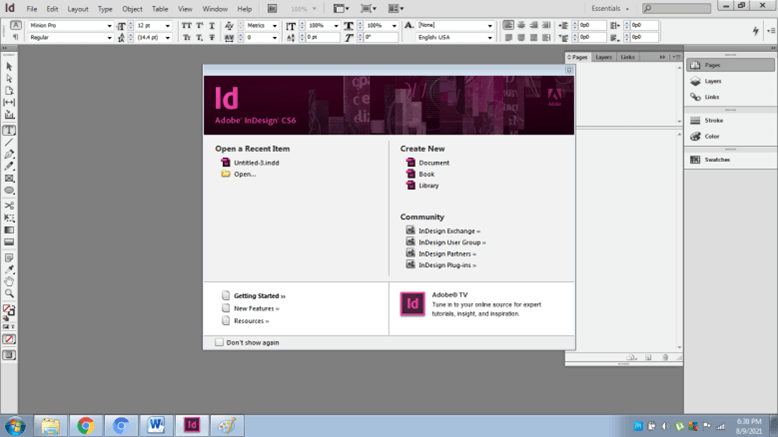Open the Arrange Documents dropdown
The width and height of the screenshot is (778, 437).
coord(395,8)
